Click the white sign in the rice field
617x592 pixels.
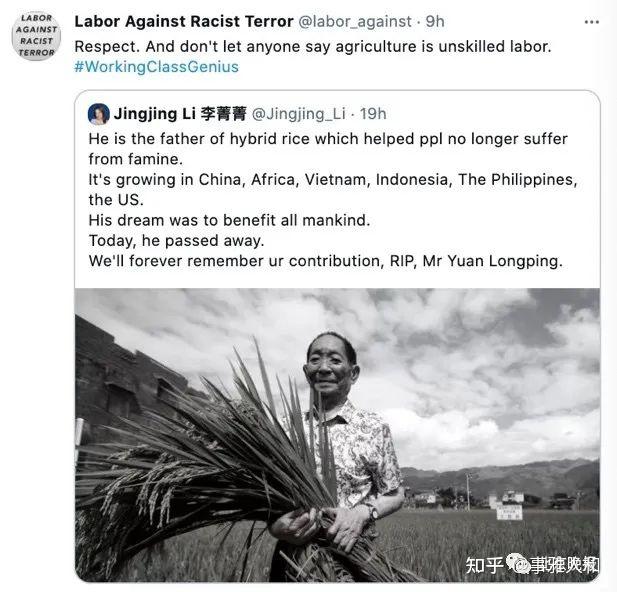[x=509, y=512]
